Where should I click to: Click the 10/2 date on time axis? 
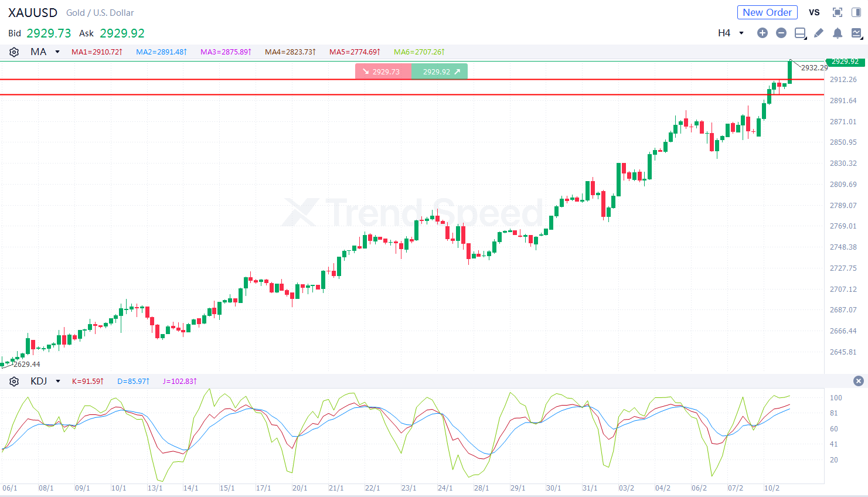[x=772, y=488]
